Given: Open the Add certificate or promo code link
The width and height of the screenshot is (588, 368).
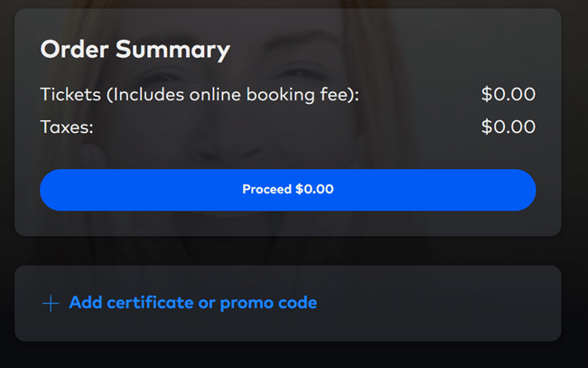Looking at the screenshot, I should 192,303.
